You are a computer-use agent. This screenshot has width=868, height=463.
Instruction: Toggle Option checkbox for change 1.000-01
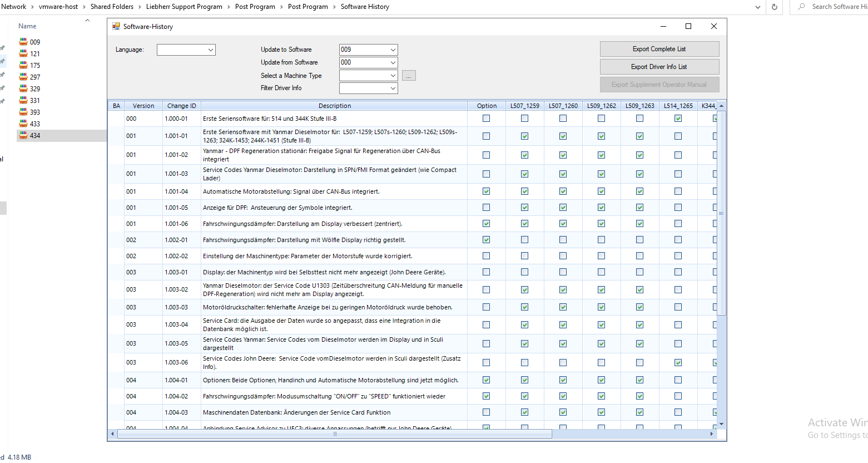(487, 119)
